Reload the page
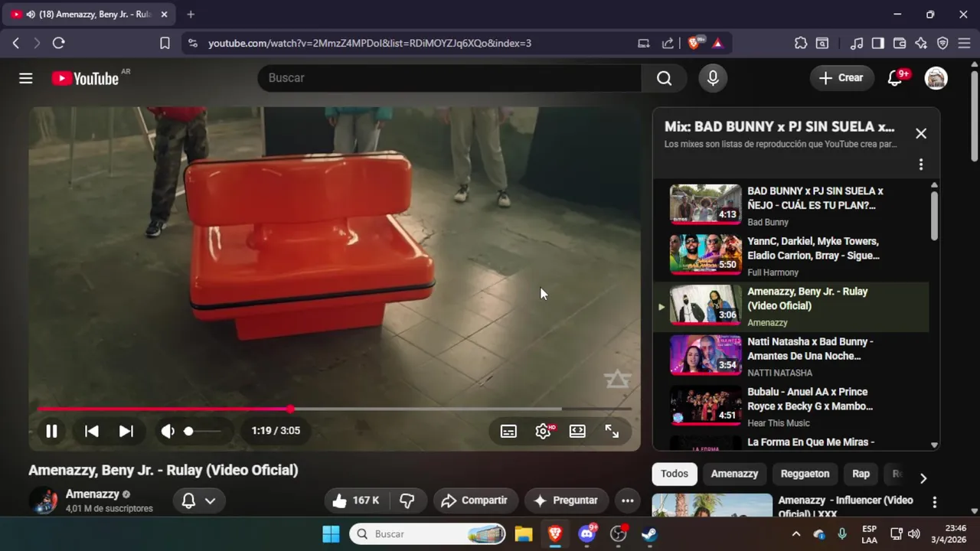 click(58, 44)
